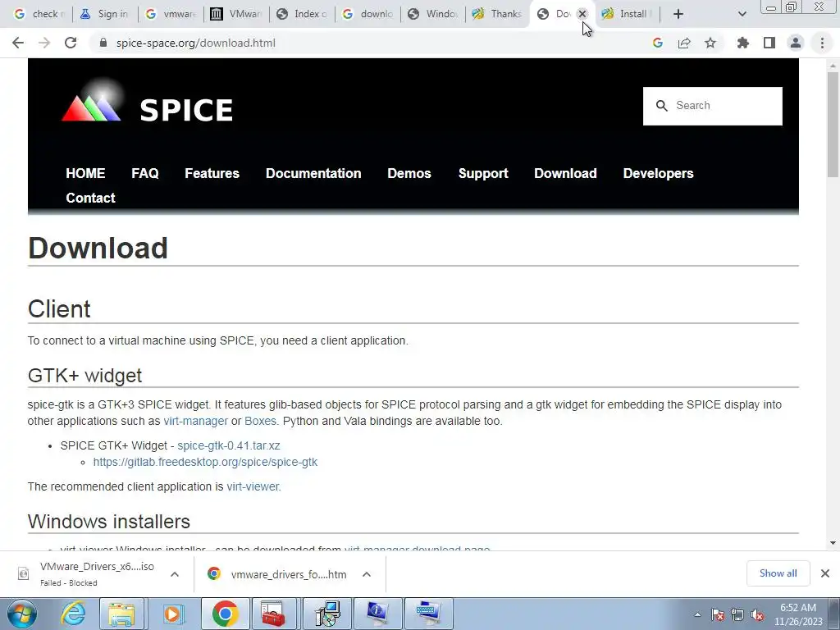Screen dimensions: 840x630
Task: Switch to the 'Index o' tab
Action: (302, 14)
